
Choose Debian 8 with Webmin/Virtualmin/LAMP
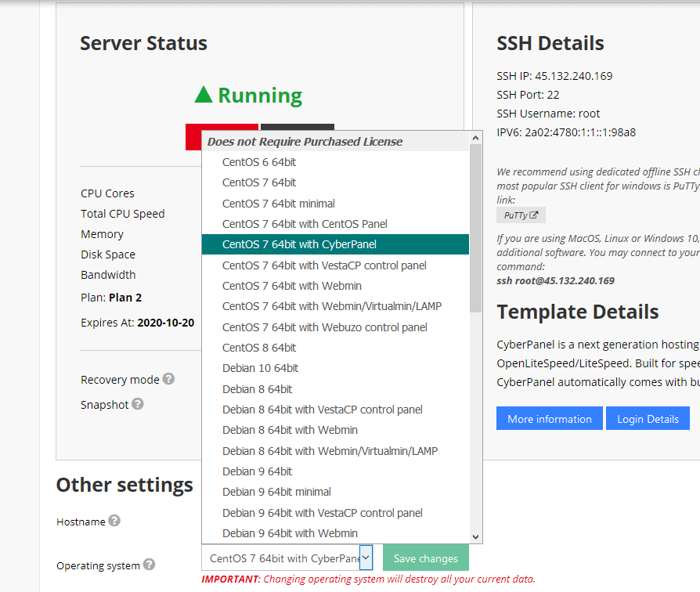335,451
